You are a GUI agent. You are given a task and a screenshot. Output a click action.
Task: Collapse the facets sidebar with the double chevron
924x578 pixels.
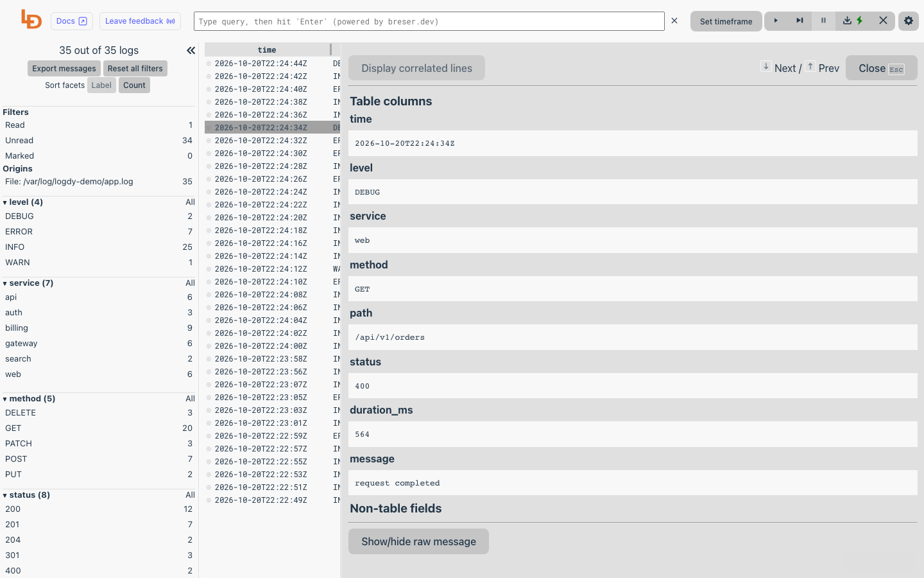tap(191, 50)
